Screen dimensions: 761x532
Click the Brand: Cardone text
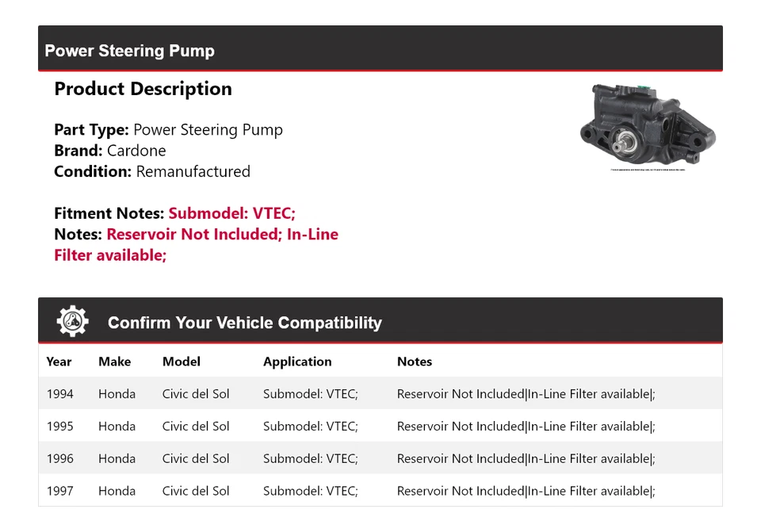pyautogui.click(x=110, y=151)
